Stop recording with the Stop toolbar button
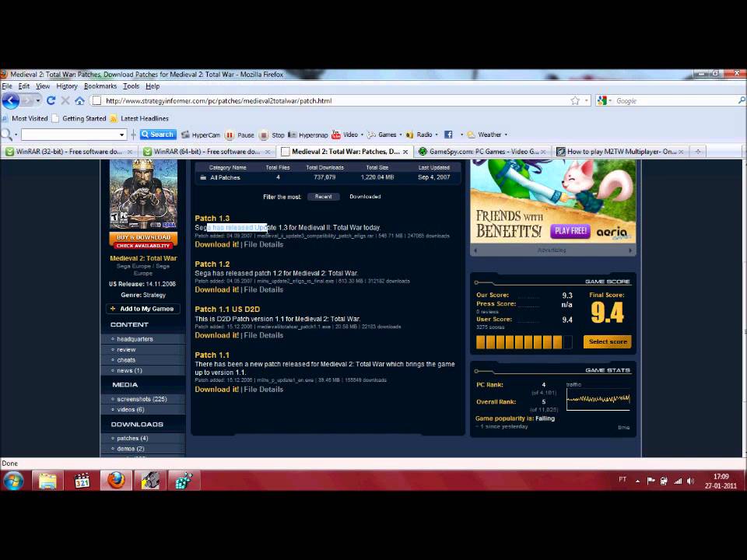The height and width of the screenshot is (560, 747). pyautogui.click(x=272, y=135)
